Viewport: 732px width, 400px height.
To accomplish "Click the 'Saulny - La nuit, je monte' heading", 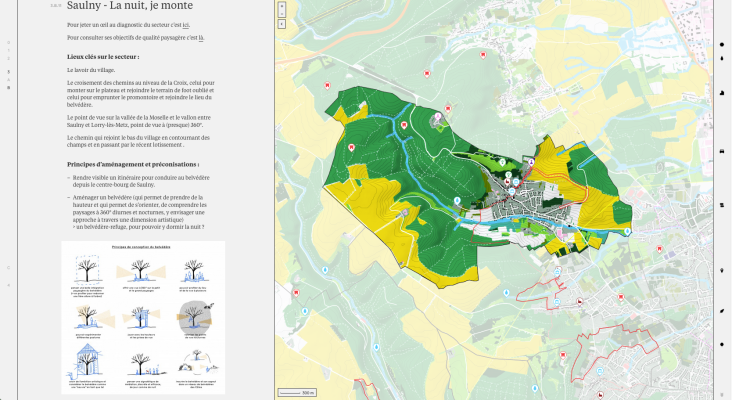I will [x=122, y=6].
